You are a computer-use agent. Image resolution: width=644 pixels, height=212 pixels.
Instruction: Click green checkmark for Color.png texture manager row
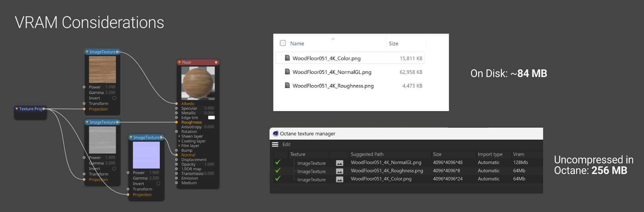pos(278,178)
